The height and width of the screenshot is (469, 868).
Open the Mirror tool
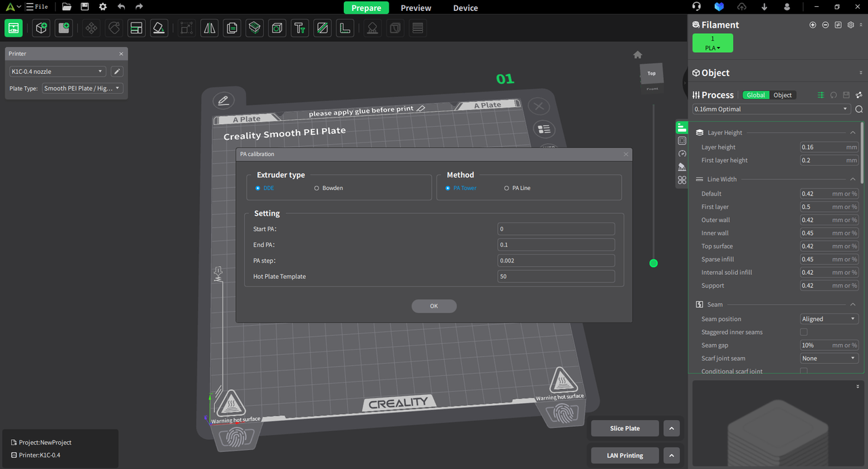[208, 28]
